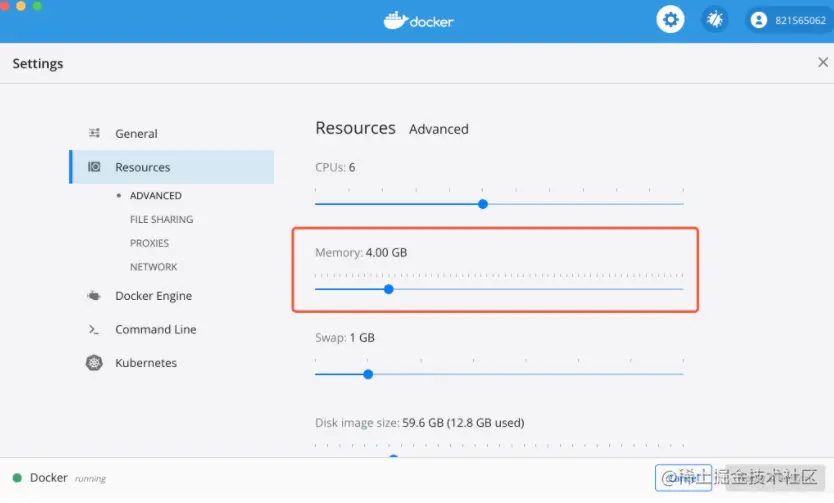Click the Swap slider handle
Viewport: 834px width, 503px height.
[x=368, y=374]
